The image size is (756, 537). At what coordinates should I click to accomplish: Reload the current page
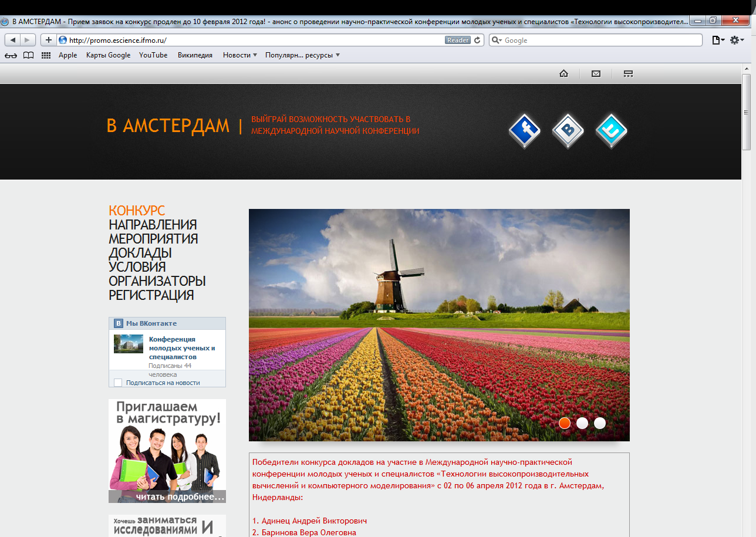pos(478,40)
